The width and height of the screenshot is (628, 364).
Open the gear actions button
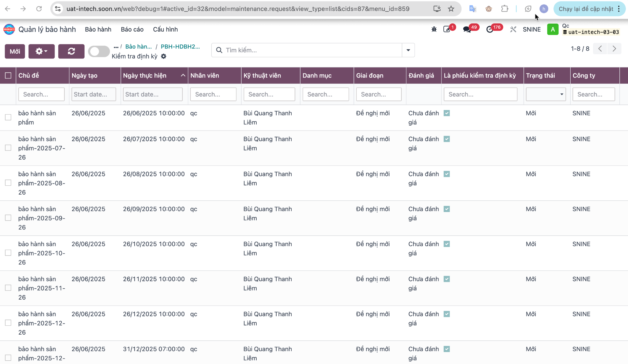point(41,51)
